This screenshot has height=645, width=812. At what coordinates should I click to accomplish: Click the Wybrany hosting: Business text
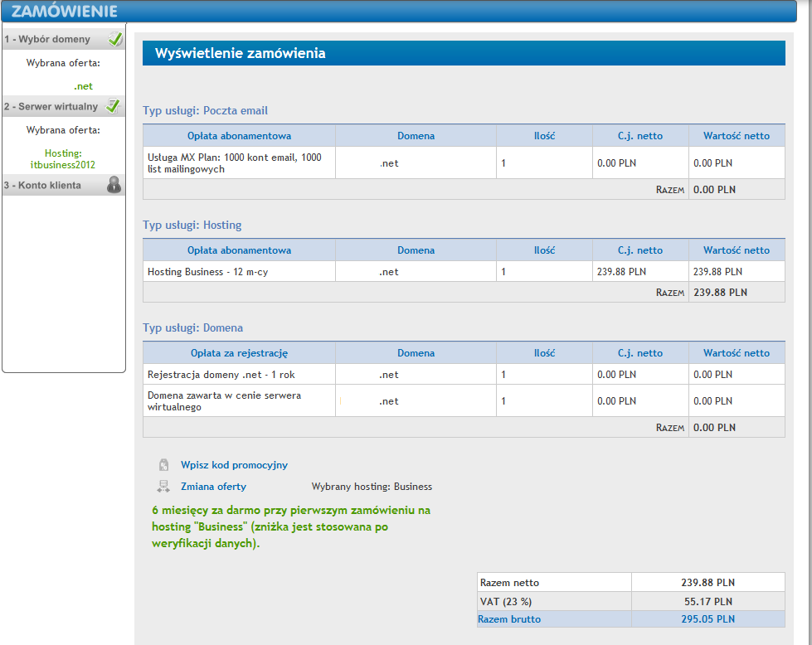(372, 487)
